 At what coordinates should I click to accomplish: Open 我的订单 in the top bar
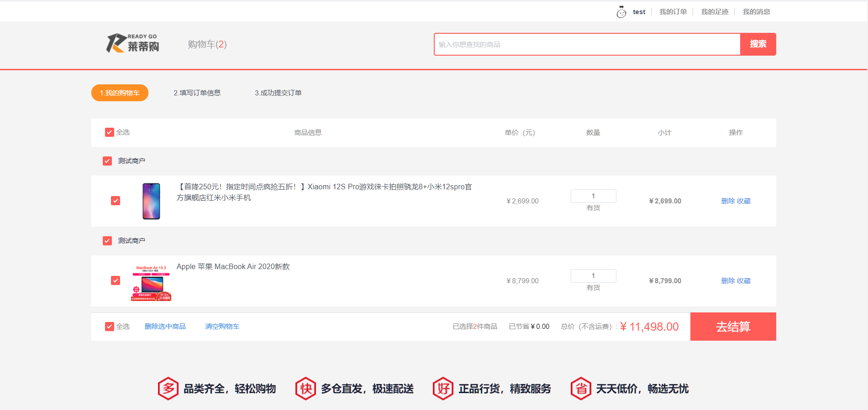673,12
